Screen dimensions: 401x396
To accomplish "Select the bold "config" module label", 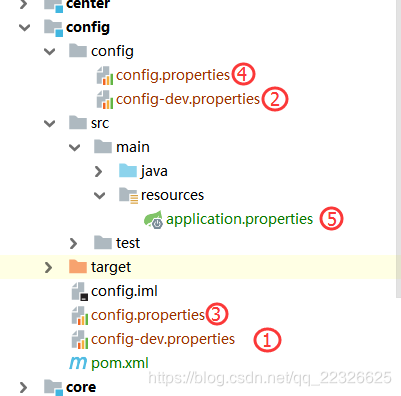I will click(88, 28).
